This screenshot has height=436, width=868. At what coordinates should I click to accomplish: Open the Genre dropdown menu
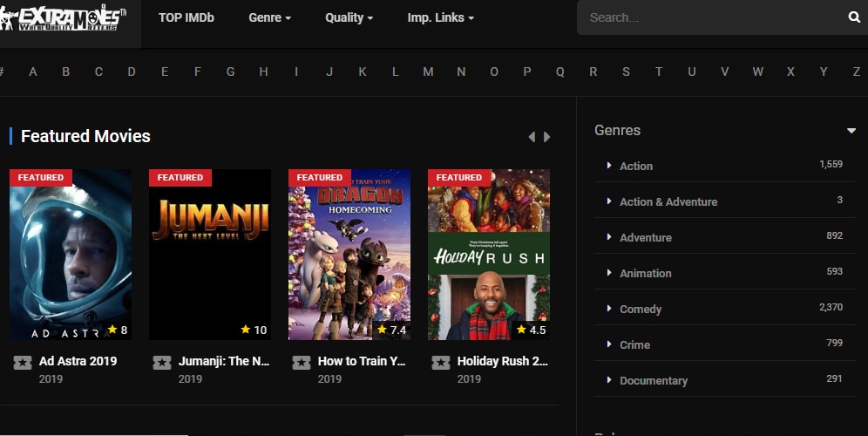269,17
